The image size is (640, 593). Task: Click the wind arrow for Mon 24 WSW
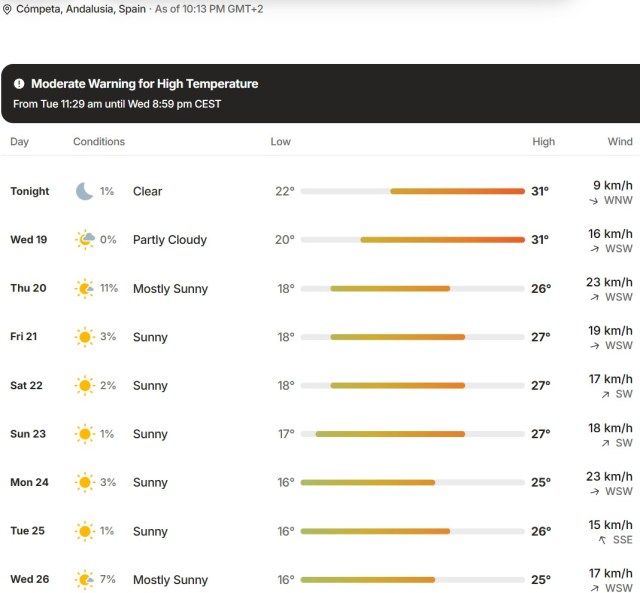pyautogui.click(x=595, y=492)
